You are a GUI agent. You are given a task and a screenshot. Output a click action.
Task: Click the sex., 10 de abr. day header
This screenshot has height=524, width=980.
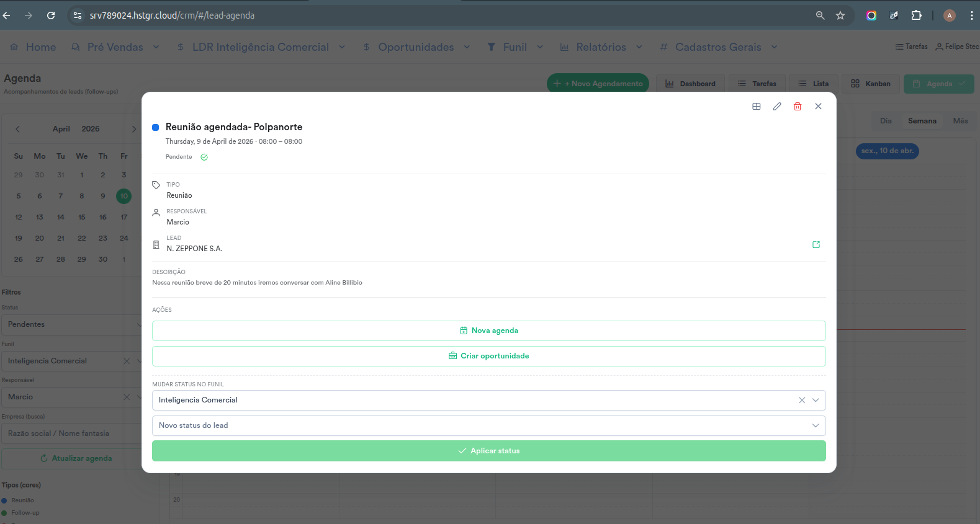[888, 151]
